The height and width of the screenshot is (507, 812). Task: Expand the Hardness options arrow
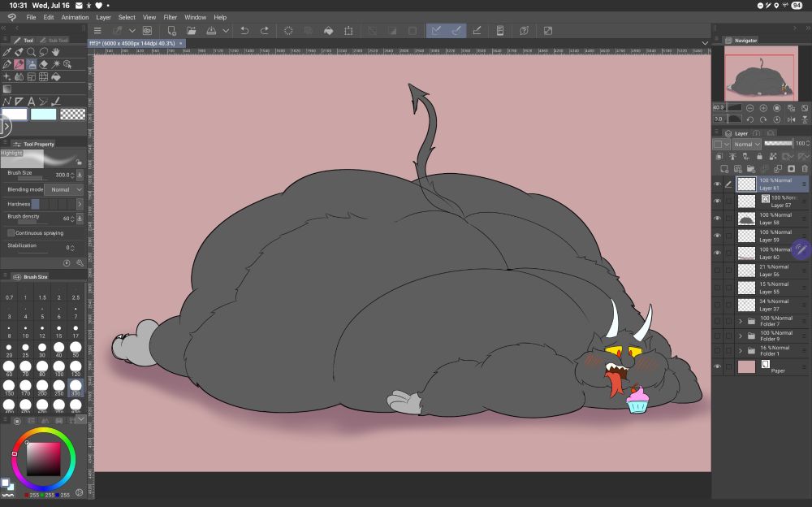click(80, 204)
